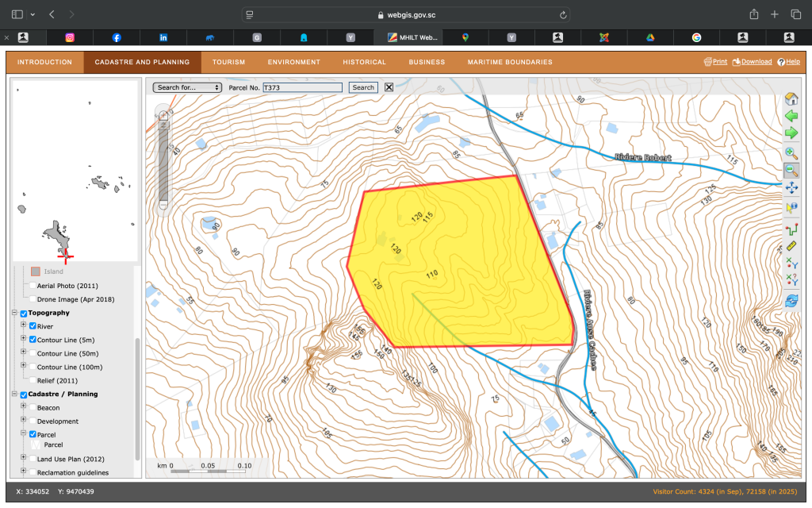Viewport: 812px width, 508px height.
Task: Click the Parcel No. input field
Action: 302,87
